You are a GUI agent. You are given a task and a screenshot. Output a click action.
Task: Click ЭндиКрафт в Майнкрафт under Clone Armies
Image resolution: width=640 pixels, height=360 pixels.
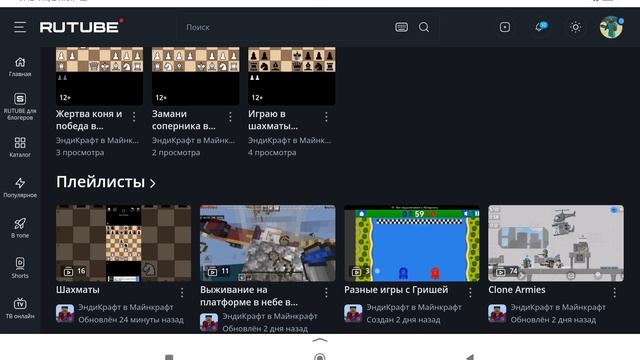point(558,307)
